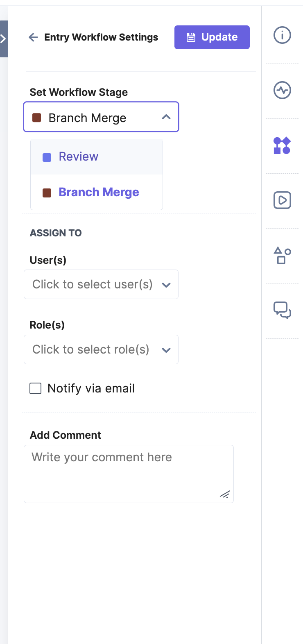Open the discussion chat bubbles icon
This screenshot has height=644, width=303.
(282, 310)
